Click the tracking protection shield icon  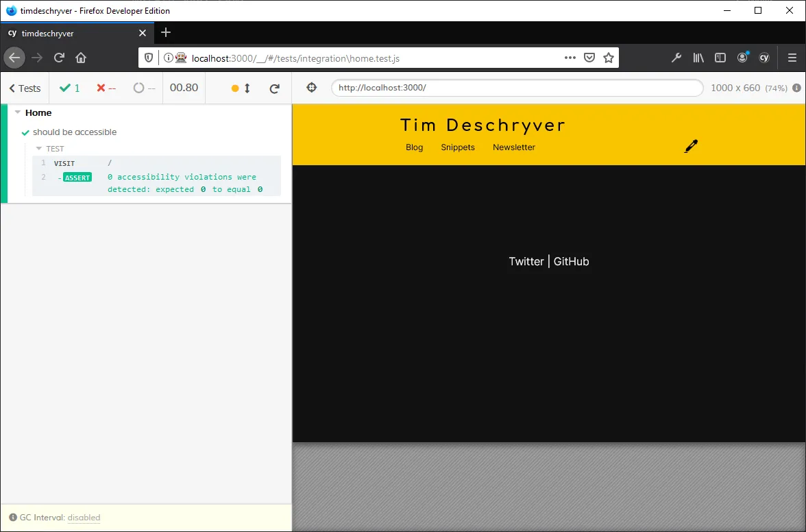tap(149, 58)
